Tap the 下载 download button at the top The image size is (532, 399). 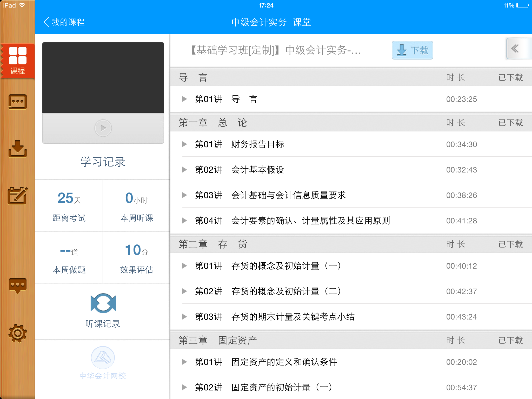tap(412, 50)
